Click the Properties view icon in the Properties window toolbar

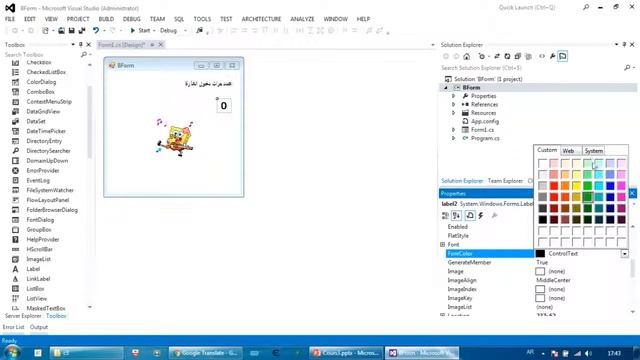pyautogui.click(x=470, y=216)
